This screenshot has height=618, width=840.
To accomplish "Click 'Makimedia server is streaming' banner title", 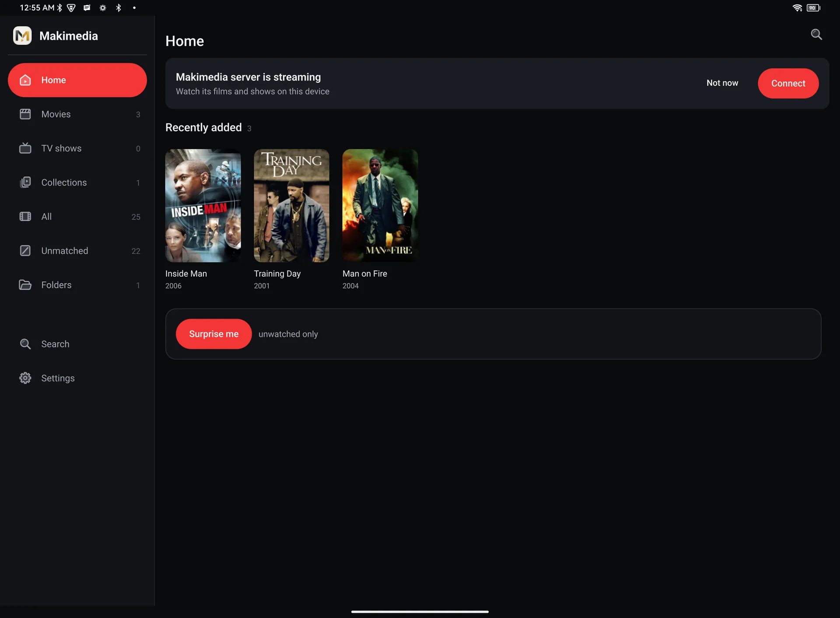I will click(248, 77).
